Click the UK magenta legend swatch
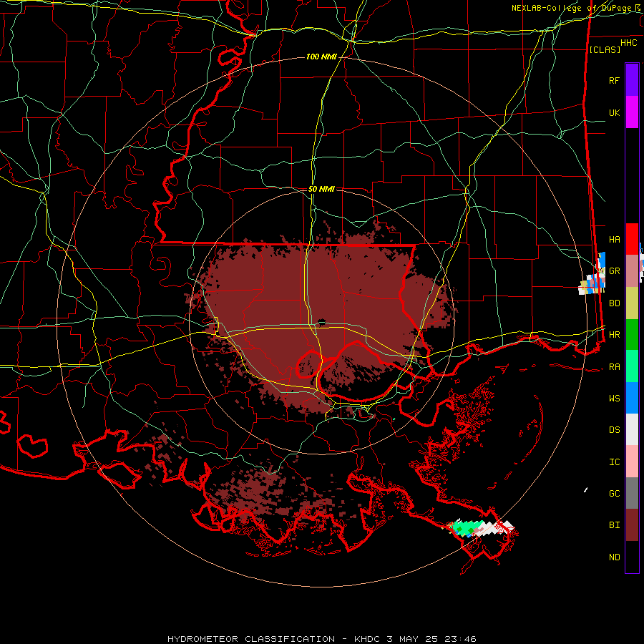Viewport: 644px width, 644px height. pos(632,112)
